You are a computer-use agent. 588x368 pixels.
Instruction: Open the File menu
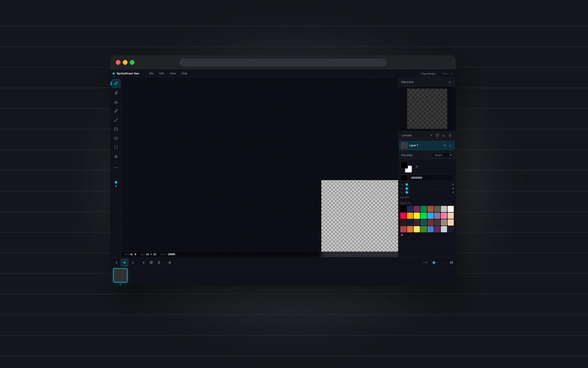click(151, 74)
